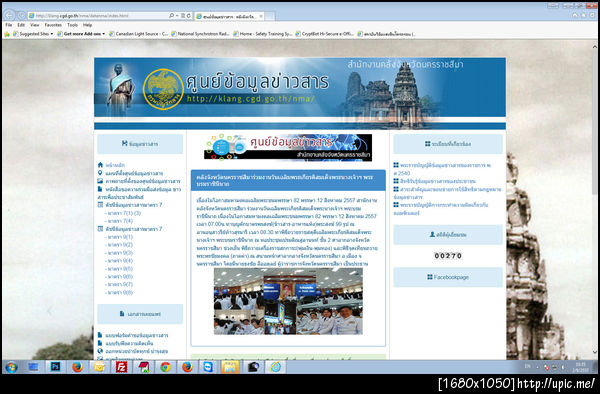This screenshot has height=394, width=600.
Task: Click the home icon in the left sidebar
Action: [100, 165]
